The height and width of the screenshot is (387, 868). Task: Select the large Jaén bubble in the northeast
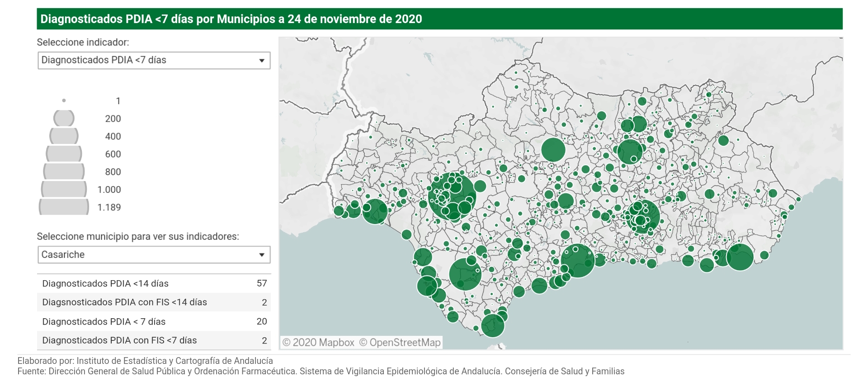tap(629, 151)
